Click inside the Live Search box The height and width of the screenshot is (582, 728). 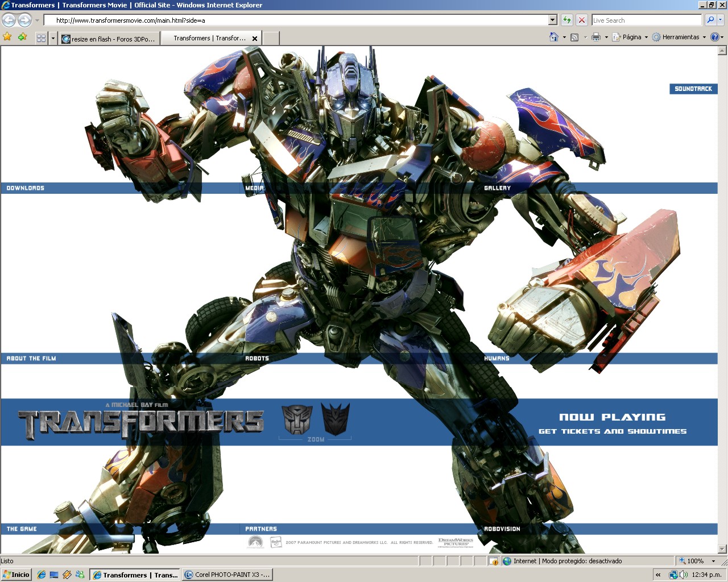click(646, 20)
